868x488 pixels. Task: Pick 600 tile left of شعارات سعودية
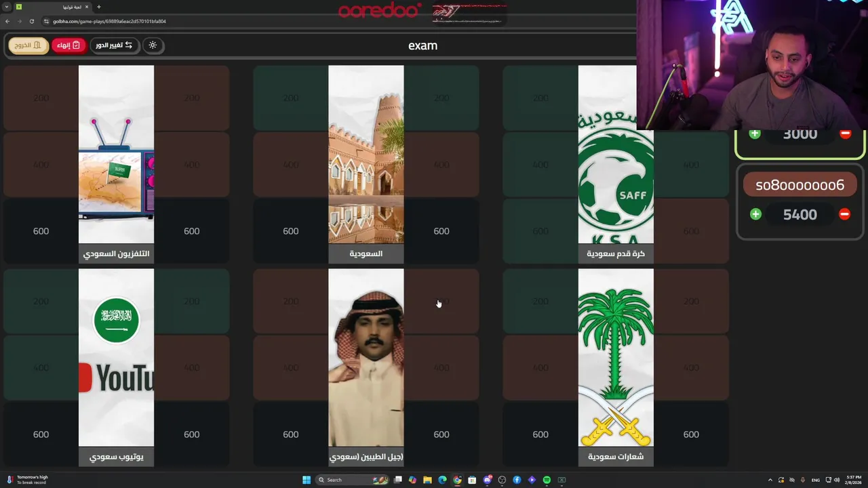(540, 434)
